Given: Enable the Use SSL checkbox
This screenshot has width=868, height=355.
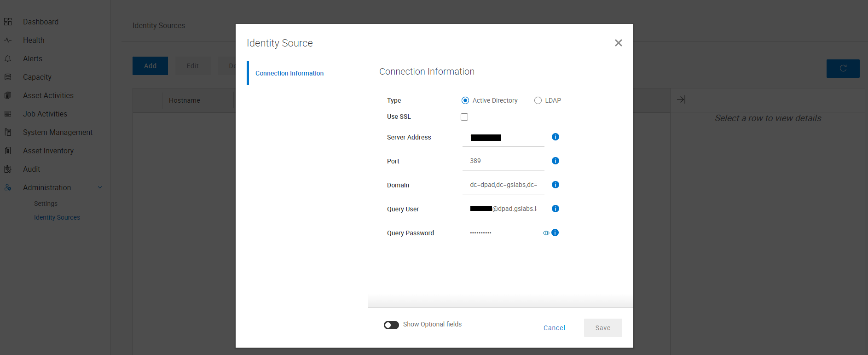Looking at the screenshot, I should click(x=464, y=117).
